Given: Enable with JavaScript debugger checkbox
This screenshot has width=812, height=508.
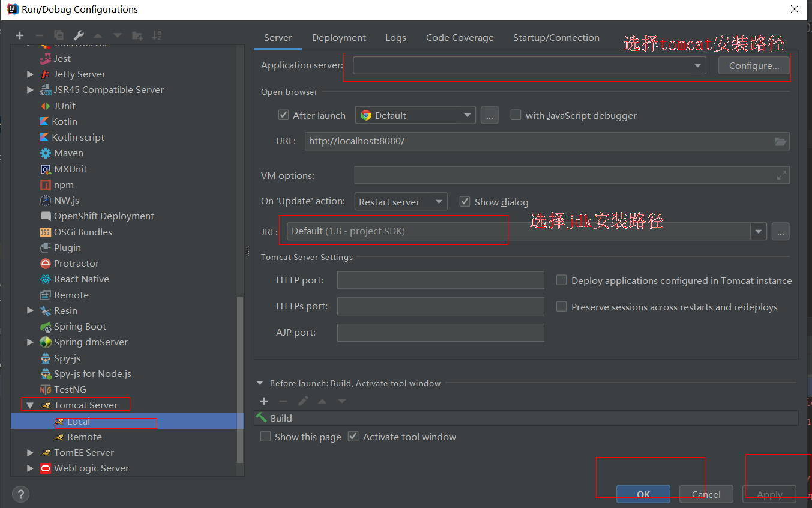Looking at the screenshot, I should point(516,115).
